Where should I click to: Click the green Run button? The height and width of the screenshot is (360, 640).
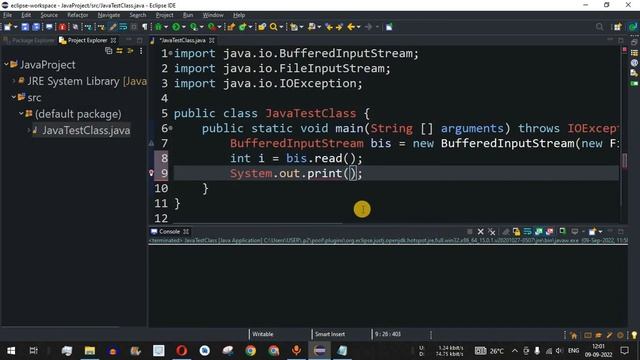[176, 27]
